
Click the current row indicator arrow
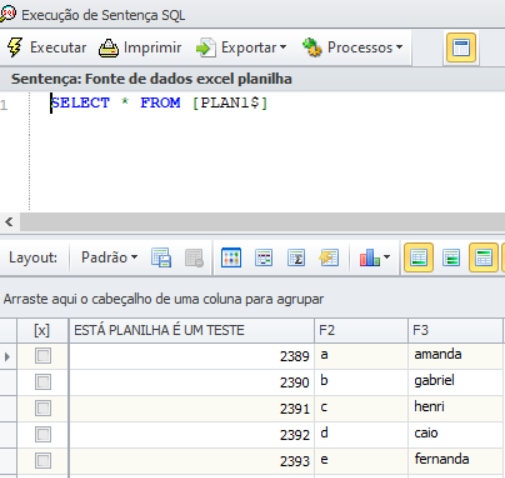7,356
